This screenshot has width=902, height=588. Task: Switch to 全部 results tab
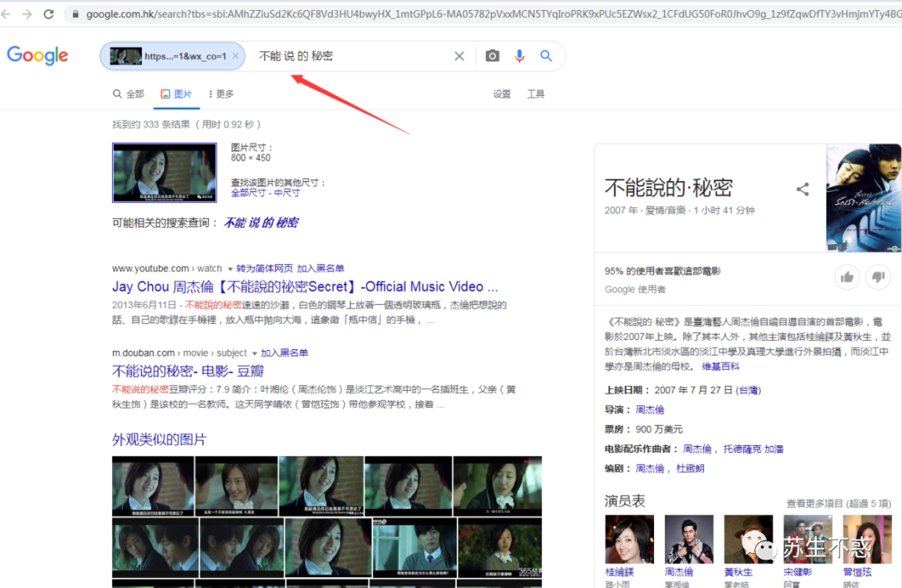[x=129, y=94]
